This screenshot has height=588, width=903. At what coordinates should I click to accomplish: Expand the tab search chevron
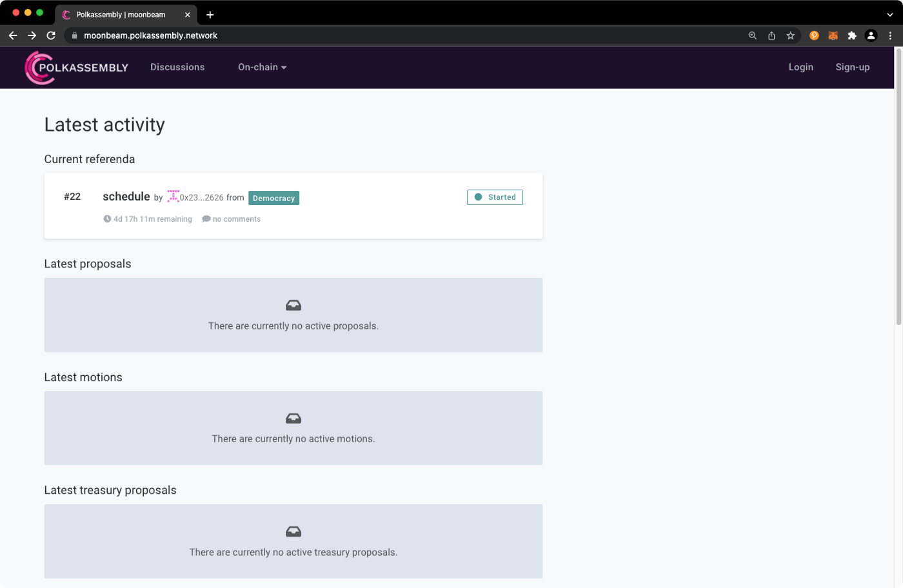(890, 14)
